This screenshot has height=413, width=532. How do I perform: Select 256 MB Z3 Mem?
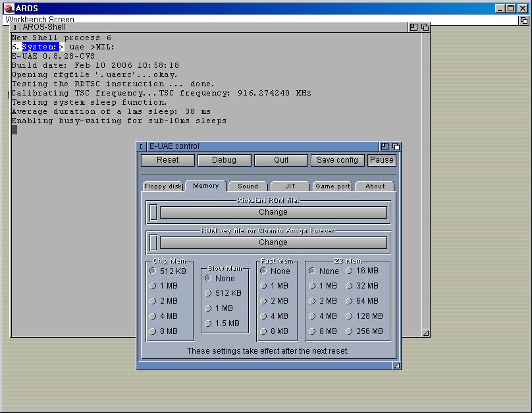tap(349, 331)
